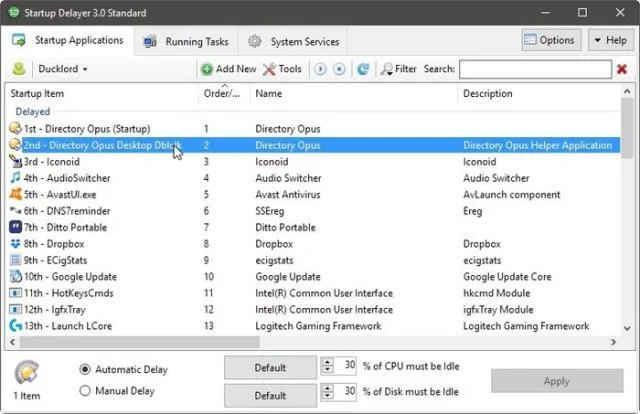
Task: Switch to the Running Tasks tab
Action: 186,42
